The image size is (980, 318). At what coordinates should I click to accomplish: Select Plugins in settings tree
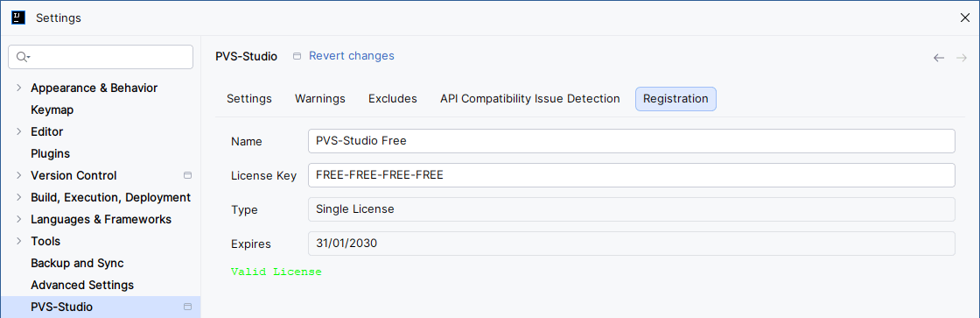50,153
